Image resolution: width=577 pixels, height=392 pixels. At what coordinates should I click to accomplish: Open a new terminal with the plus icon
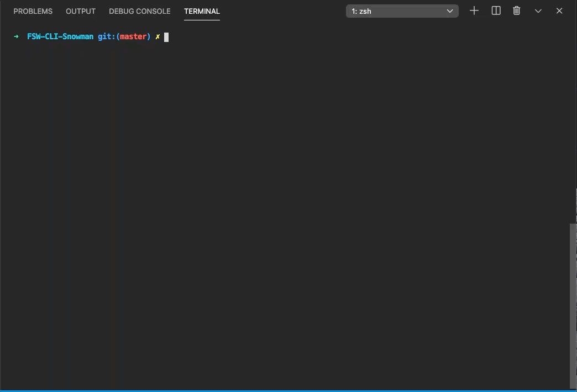coord(474,11)
